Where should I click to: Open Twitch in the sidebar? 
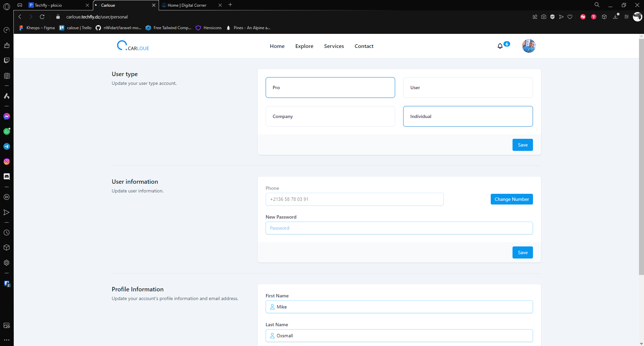7,60
